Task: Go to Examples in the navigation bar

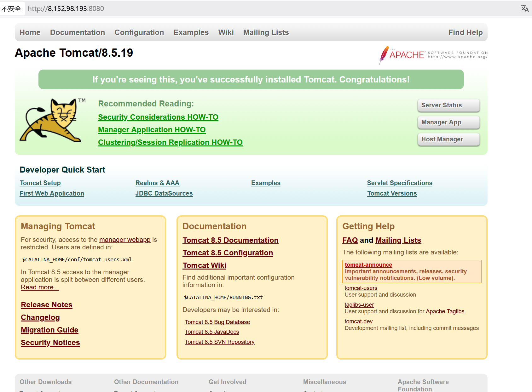Action: pos(191,32)
